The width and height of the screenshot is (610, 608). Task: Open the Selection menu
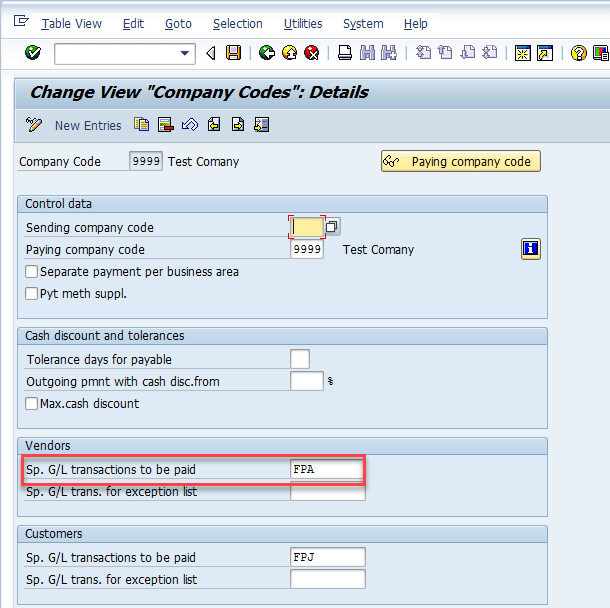pyautogui.click(x=238, y=24)
